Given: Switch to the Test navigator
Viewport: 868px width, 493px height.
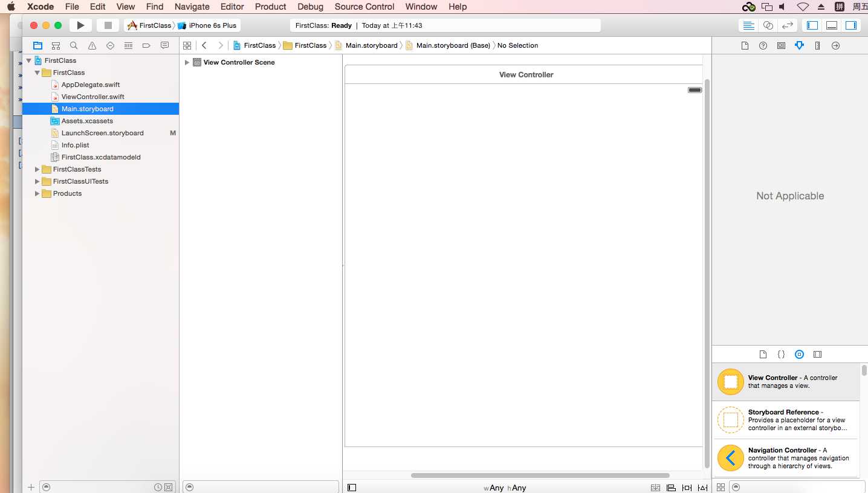Looking at the screenshot, I should pos(110,45).
